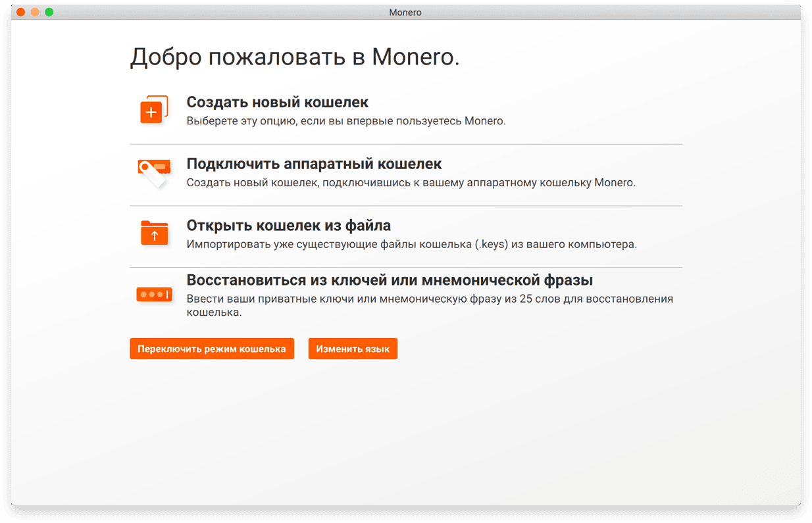This screenshot has width=812, height=523.
Task: Click description "Выберете эту опцию, если вы впервые..."
Action: [x=346, y=121]
